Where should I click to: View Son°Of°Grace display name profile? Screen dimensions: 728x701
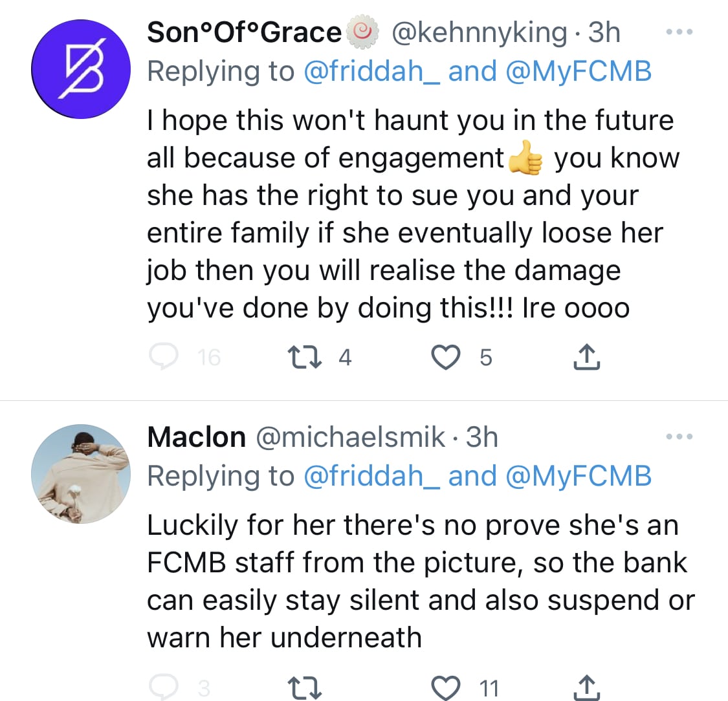(245, 32)
